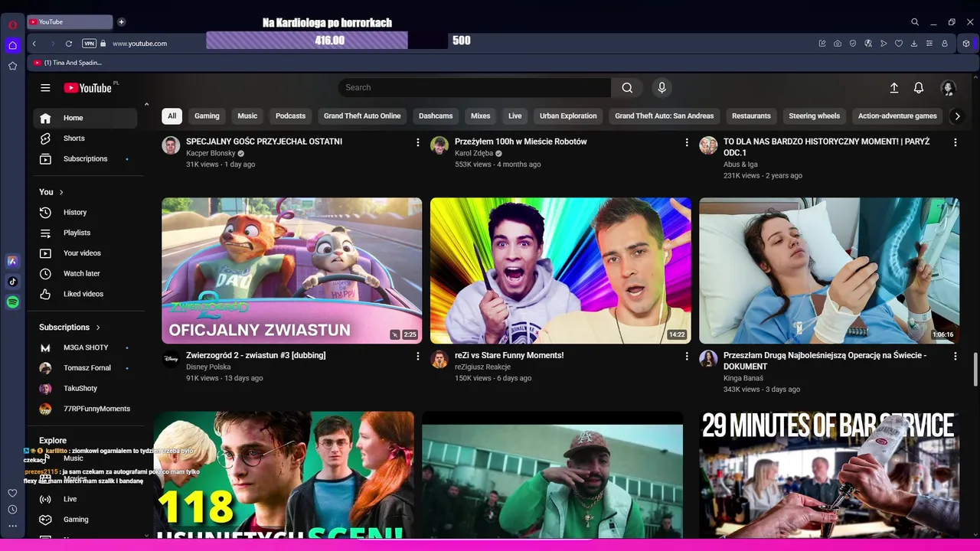Add page to bookmarks heart icon

click(x=899, y=44)
